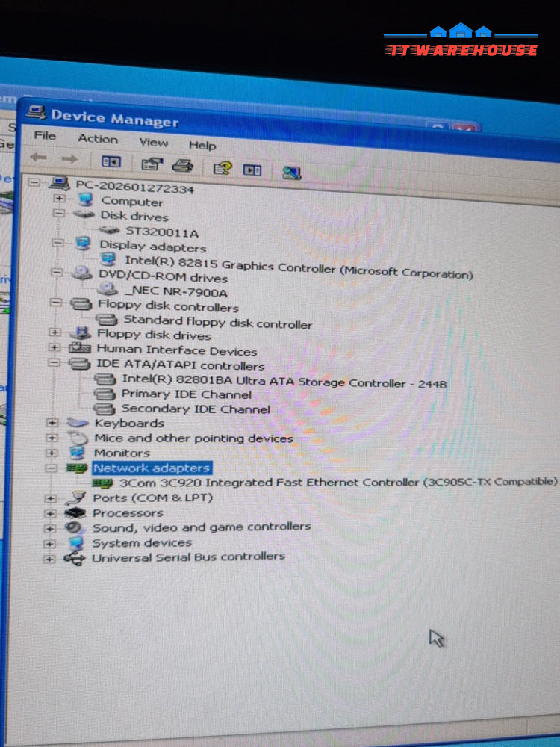This screenshot has width=560, height=747.
Task: Select Secondary IDE Channel
Action: [195, 409]
